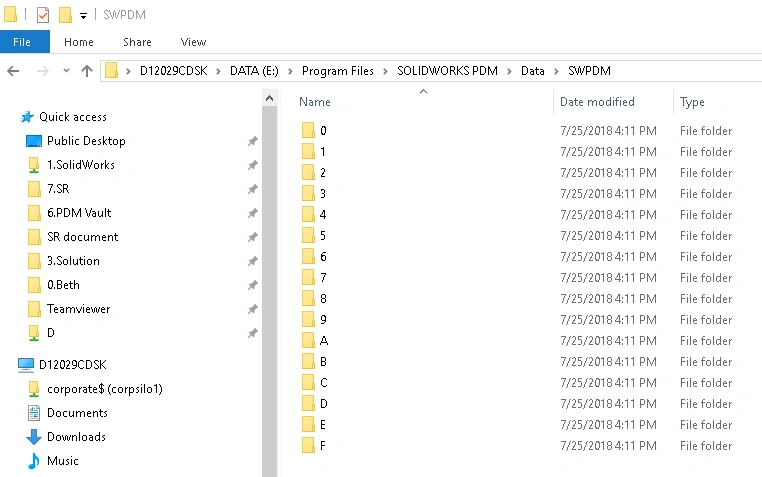
Task: Click the Data breadcrumb in address bar
Action: pyautogui.click(x=533, y=71)
